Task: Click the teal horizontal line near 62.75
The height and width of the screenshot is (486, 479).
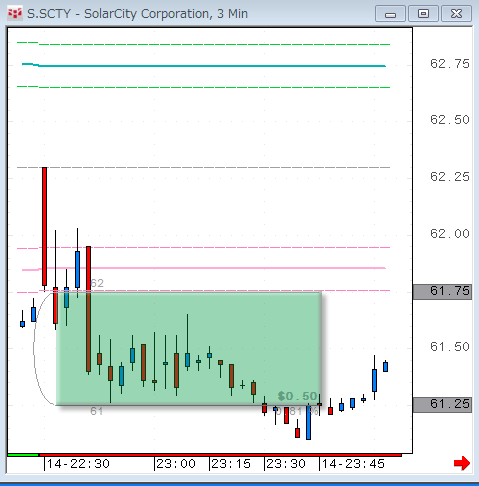Action: [x=203, y=66]
